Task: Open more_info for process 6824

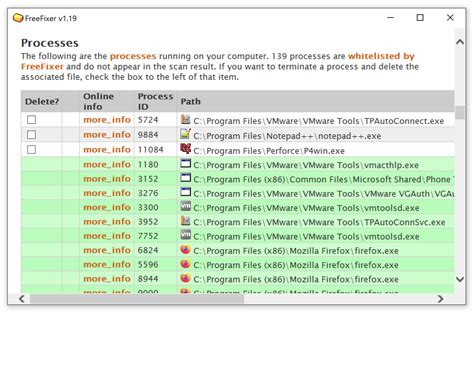Action: tap(107, 250)
